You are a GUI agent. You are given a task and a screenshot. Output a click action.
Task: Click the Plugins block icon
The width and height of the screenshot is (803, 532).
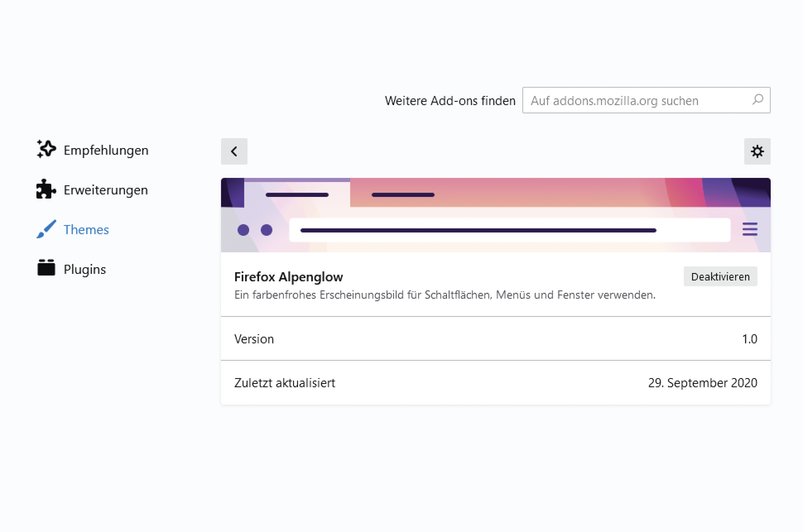point(46,268)
